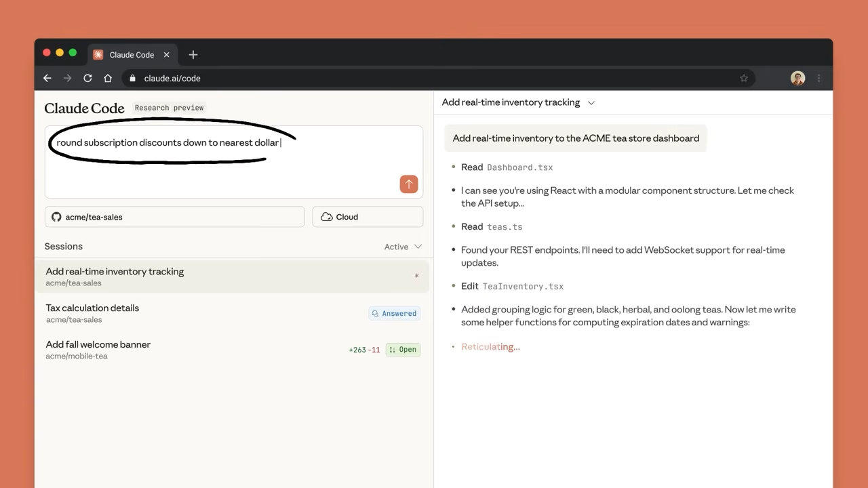
Task: Click the Answered status badge
Action: tap(394, 313)
